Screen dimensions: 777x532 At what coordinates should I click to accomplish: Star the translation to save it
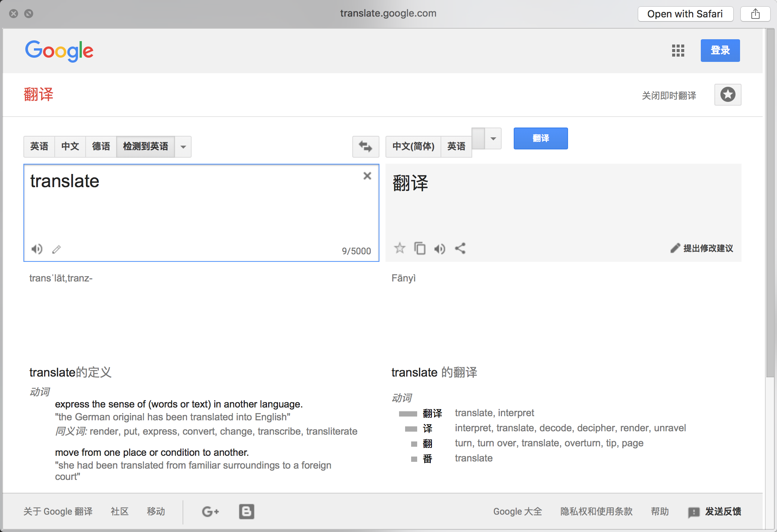[399, 248]
